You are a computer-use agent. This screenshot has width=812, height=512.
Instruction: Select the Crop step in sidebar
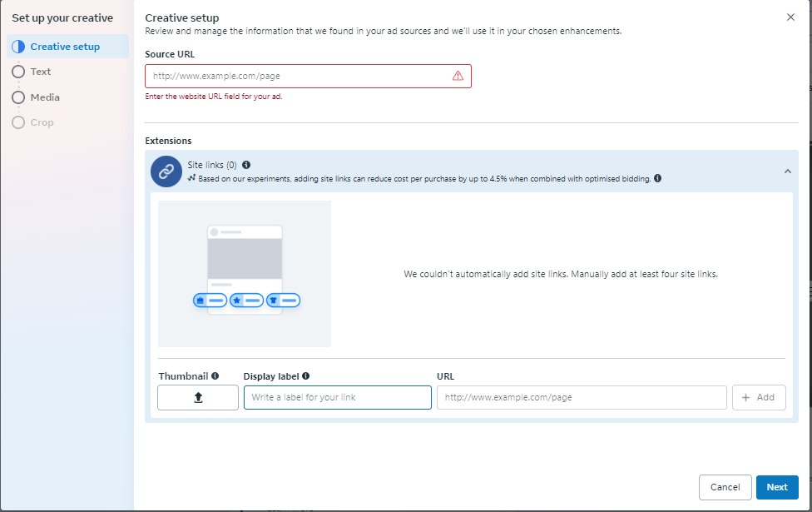click(42, 122)
